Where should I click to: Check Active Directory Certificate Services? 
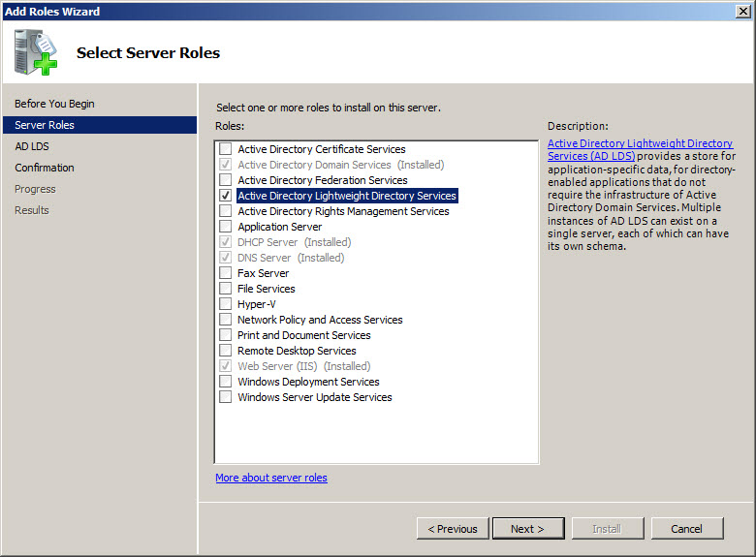(x=225, y=149)
